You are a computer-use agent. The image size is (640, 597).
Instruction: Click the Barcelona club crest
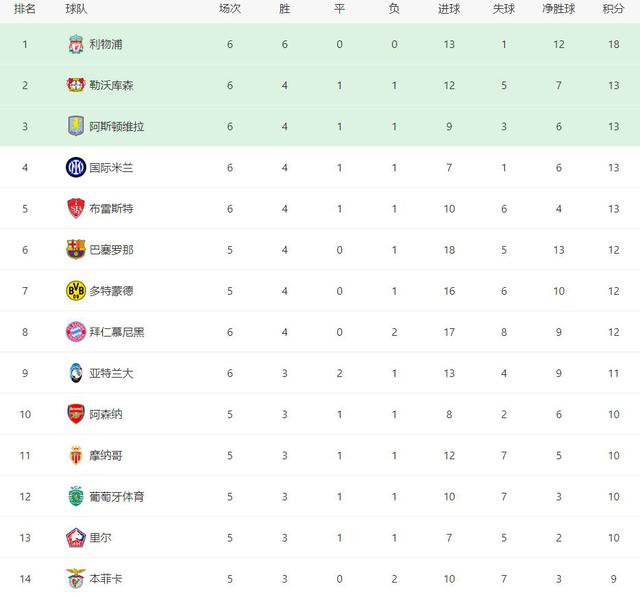(x=76, y=250)
